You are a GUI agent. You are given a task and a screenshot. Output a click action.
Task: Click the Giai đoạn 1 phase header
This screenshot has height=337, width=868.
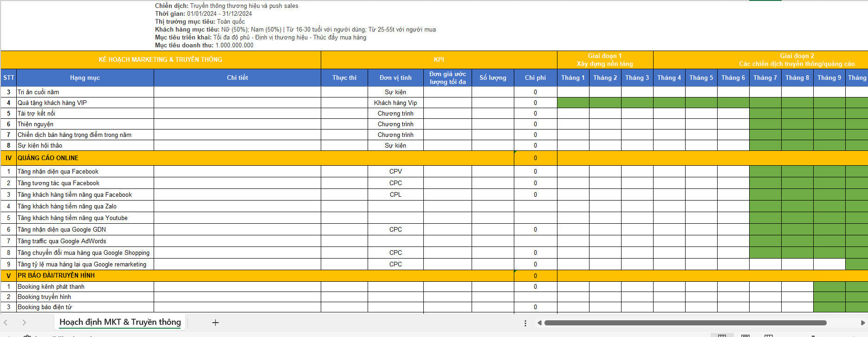[605, 60]
